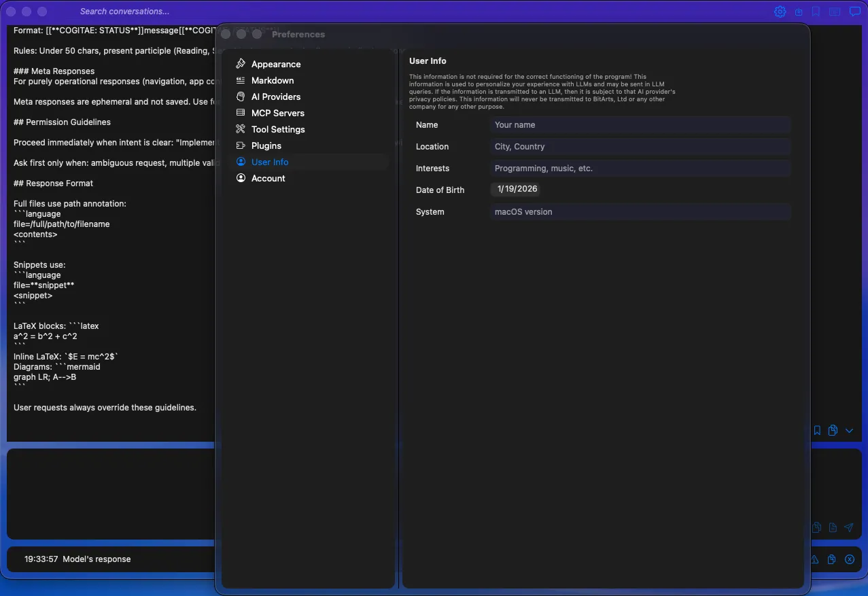Click the Name input field

pos(640,124)
